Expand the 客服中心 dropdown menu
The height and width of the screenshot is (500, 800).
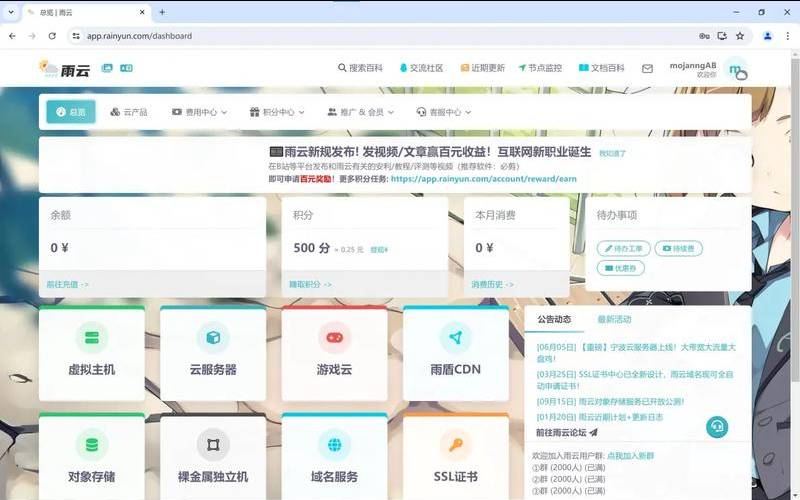click(444, 112)
